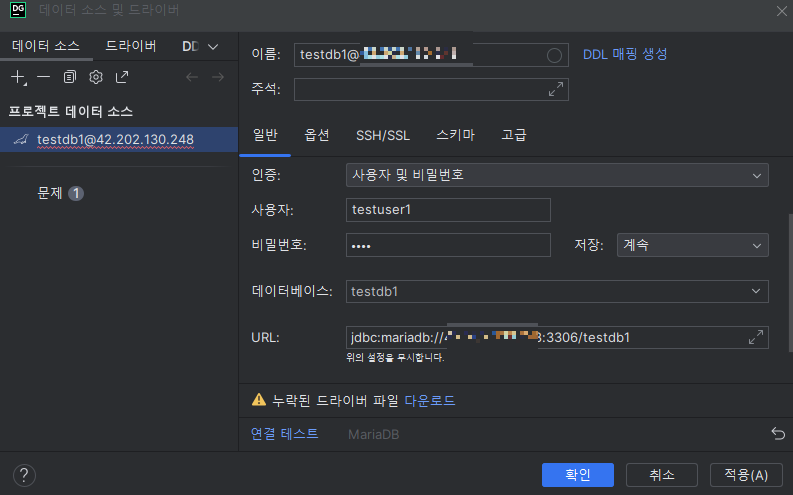Click the 연결 테스트 link
The width and height of the screenshot is (793, 495).
click(x=284, y=434)
